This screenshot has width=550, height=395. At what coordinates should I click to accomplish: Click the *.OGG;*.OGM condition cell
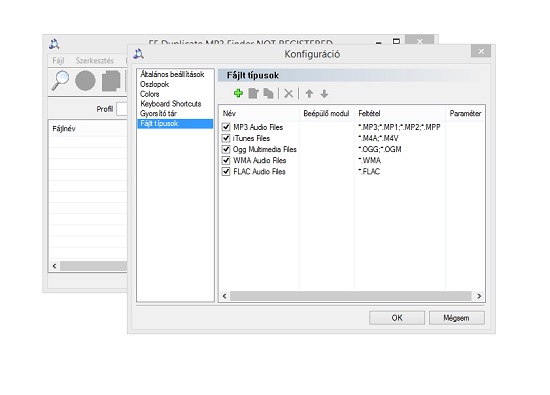tap(380, 149)
